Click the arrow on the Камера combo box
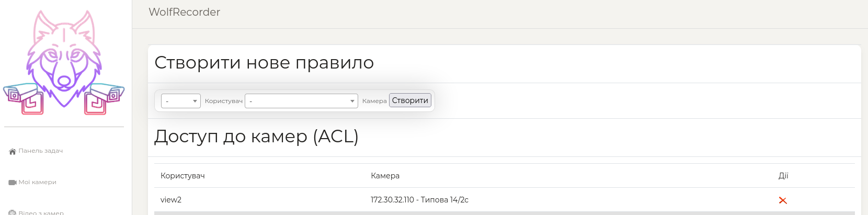Viewport: 868px width, 215px height. pos(352,101)
